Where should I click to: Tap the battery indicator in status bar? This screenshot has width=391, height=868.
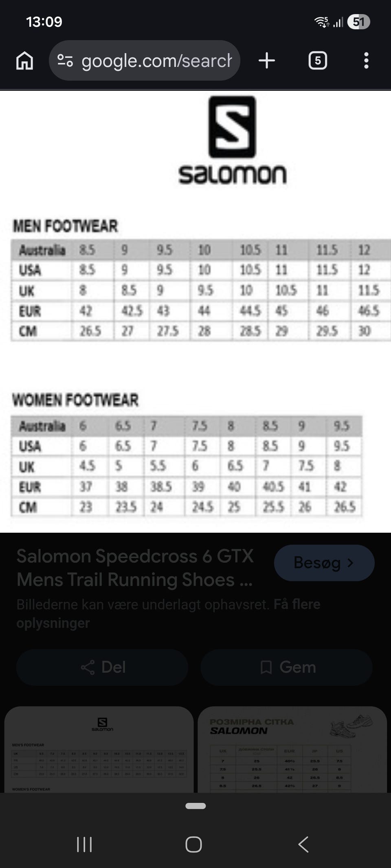[358, 22]
